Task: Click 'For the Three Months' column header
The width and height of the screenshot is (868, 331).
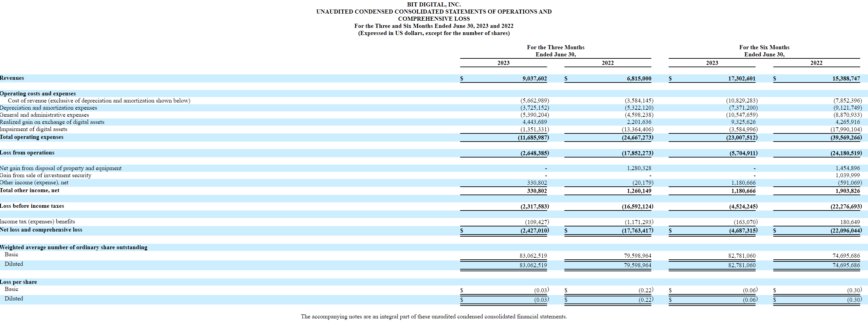Action: tap(556, 47)
